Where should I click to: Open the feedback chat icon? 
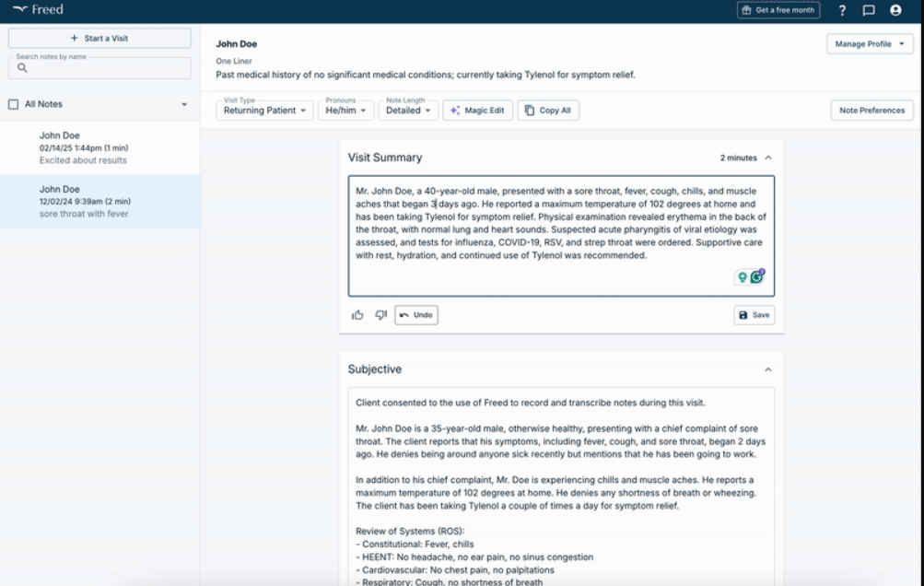click(867, 10)
